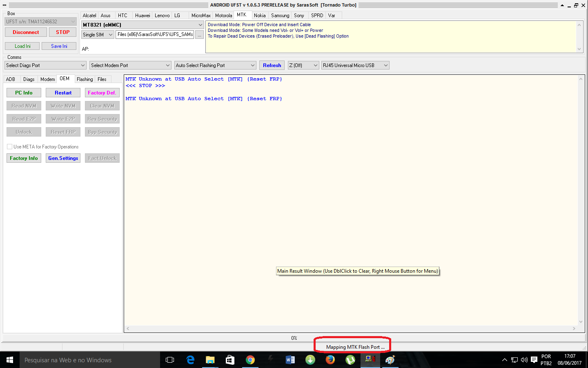Click Refresh ports button

point(272,65)
